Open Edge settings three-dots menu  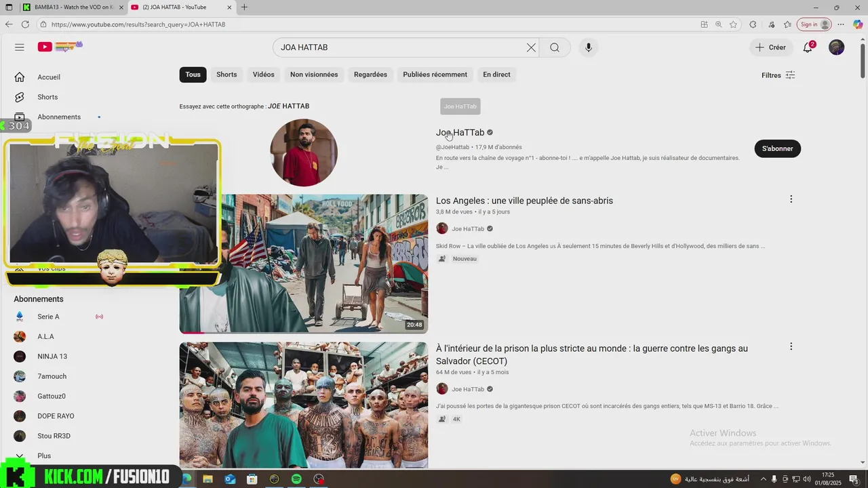[x=841, y=24]
